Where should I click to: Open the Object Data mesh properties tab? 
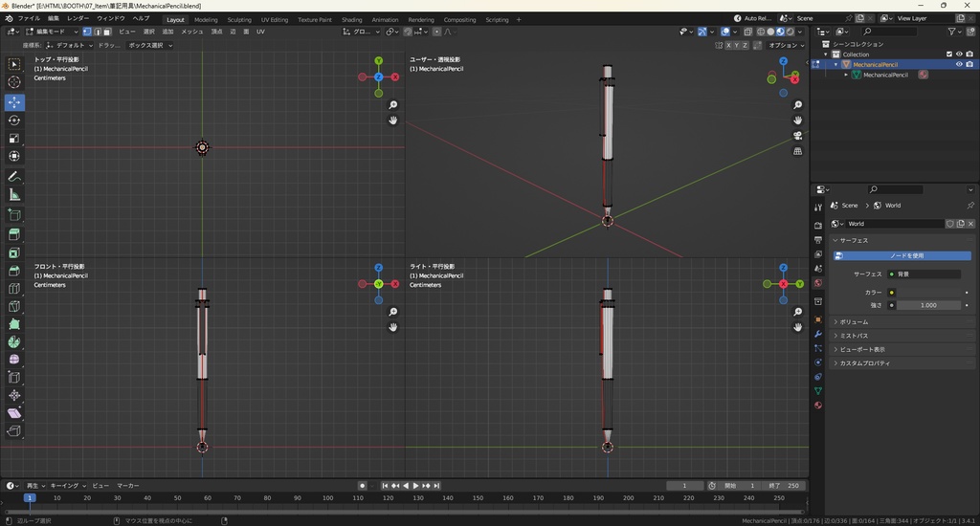(x=818, y=390)
